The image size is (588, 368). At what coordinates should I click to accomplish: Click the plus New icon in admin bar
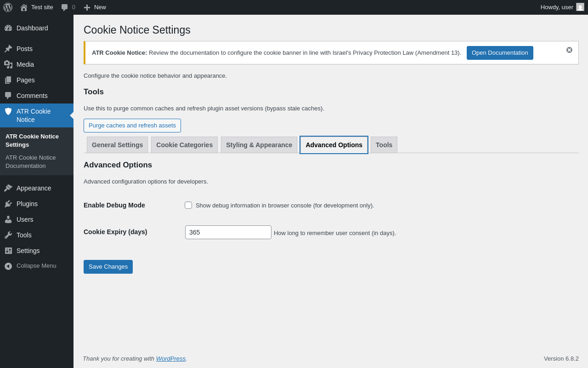coord(87,7)
